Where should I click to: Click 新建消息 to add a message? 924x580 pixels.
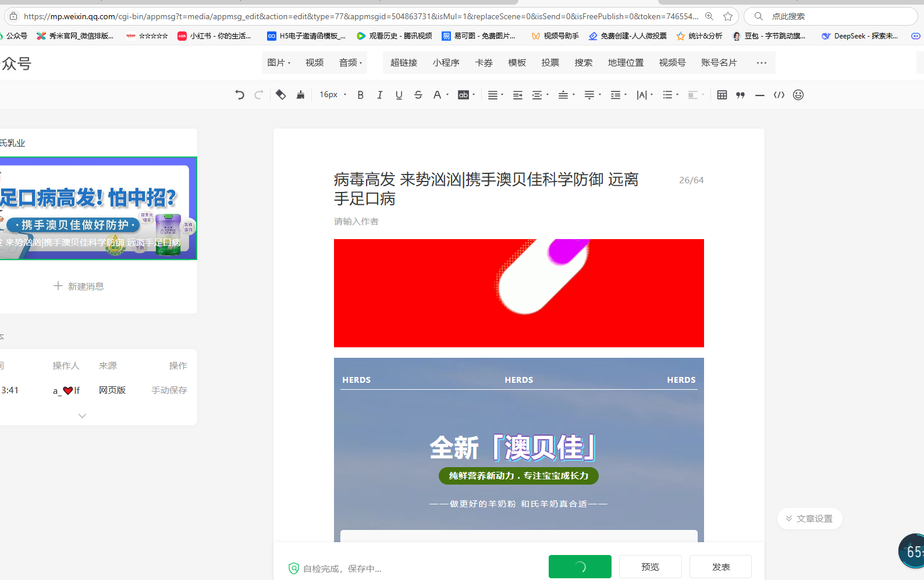(79, 286)
